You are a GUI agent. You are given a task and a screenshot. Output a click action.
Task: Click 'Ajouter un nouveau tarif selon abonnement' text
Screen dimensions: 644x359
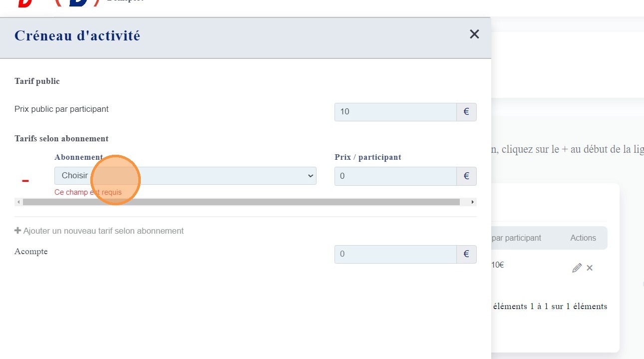pyautogui.click(x=103, y=231)
